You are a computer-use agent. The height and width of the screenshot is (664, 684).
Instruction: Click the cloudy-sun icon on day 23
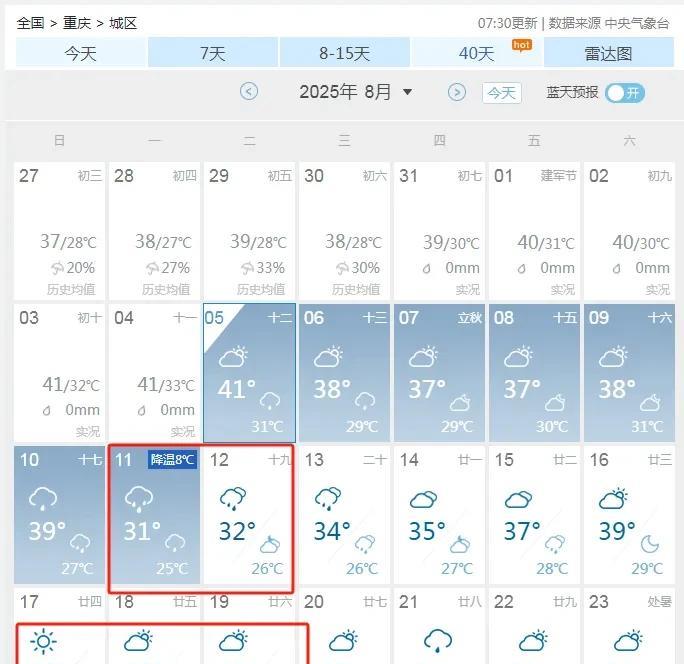tap(628, 641)
